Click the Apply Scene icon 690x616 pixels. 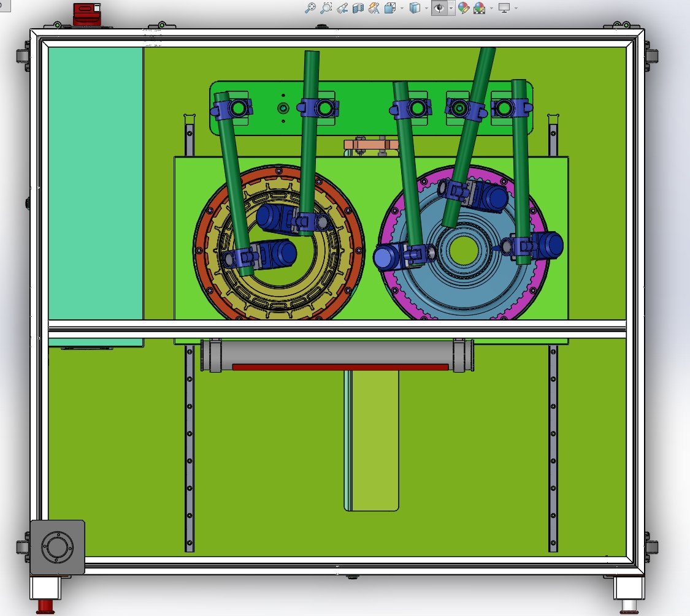(479, 8)
